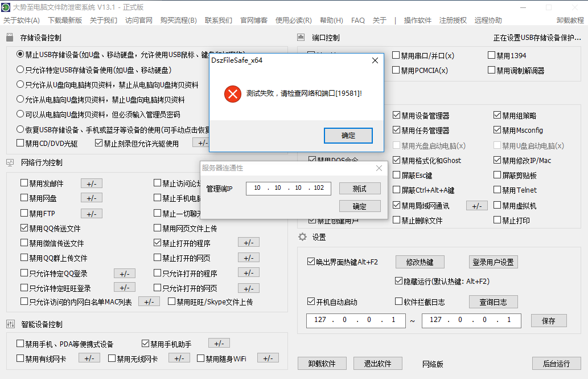Click 登录用户设置 button

[x=493, y=262]
